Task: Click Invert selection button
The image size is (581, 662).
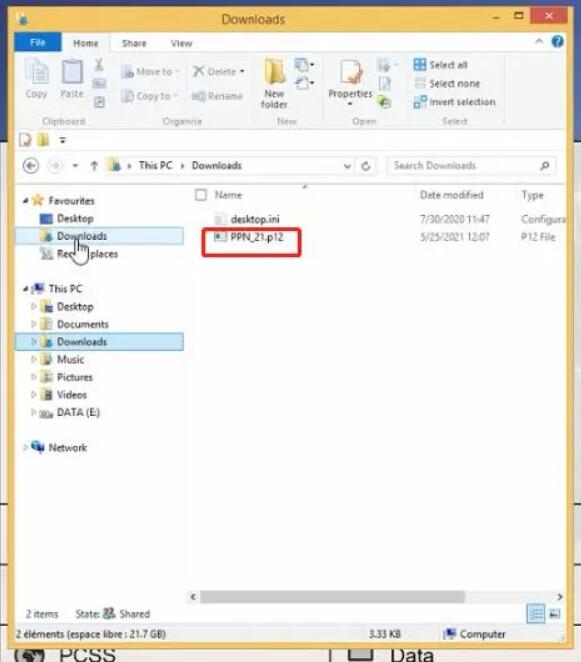Action: click(454, 102)
